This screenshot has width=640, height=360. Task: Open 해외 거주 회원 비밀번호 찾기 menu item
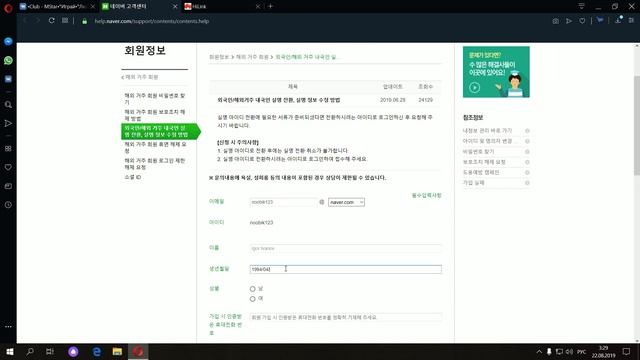point(155,98)
